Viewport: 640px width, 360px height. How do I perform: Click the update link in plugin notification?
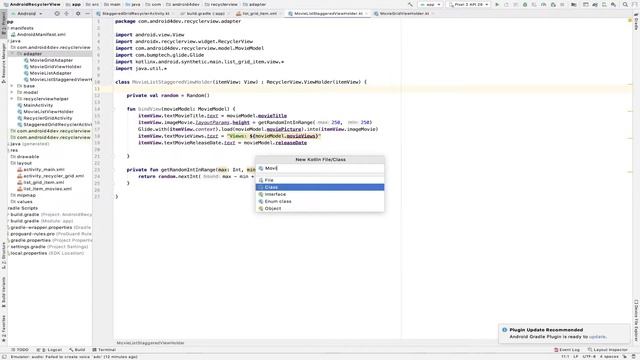(x=597, y=337)
